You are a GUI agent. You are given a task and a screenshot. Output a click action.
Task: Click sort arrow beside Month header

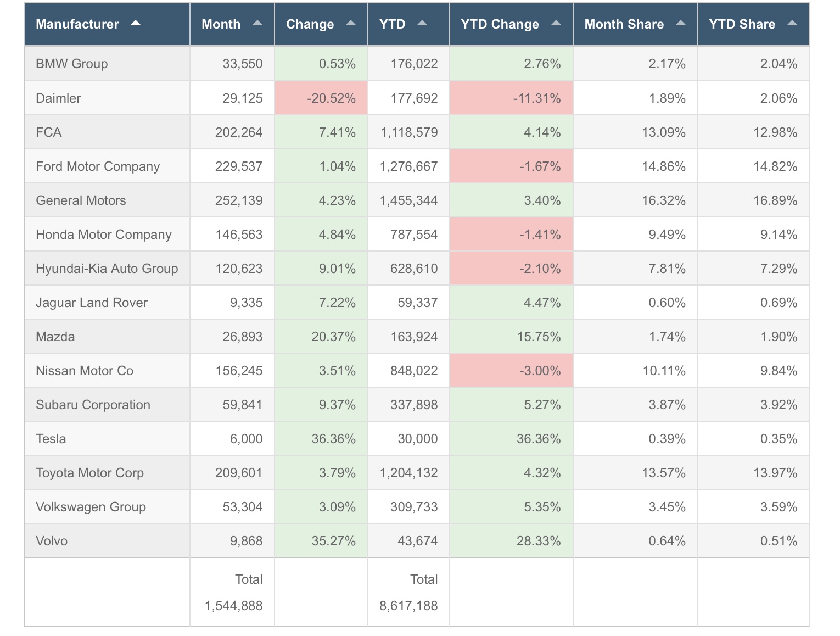click(x=257, y=23)
